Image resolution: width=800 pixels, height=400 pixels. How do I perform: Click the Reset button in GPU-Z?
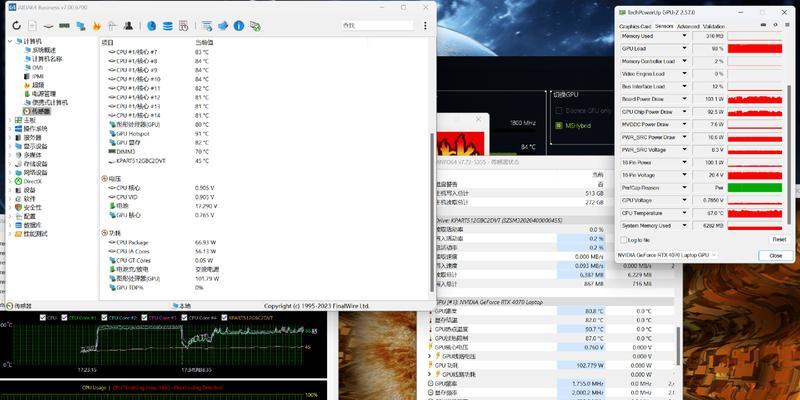(x=779, y=239)
